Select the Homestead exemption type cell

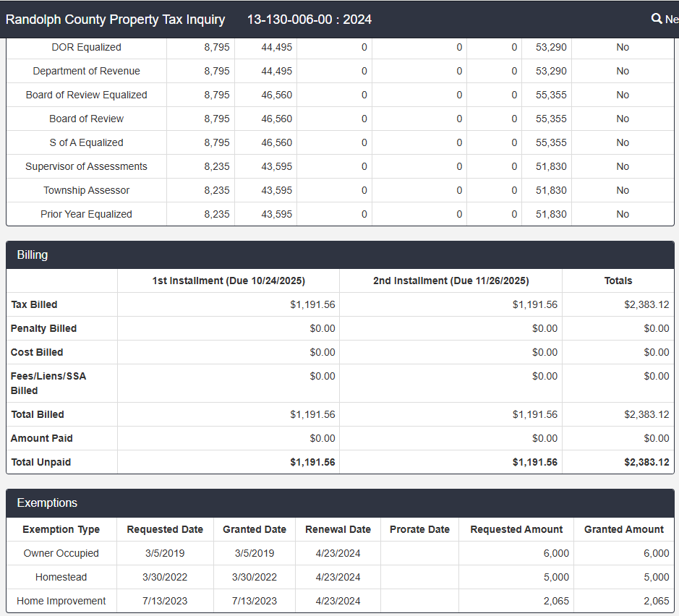pos(61,577)
